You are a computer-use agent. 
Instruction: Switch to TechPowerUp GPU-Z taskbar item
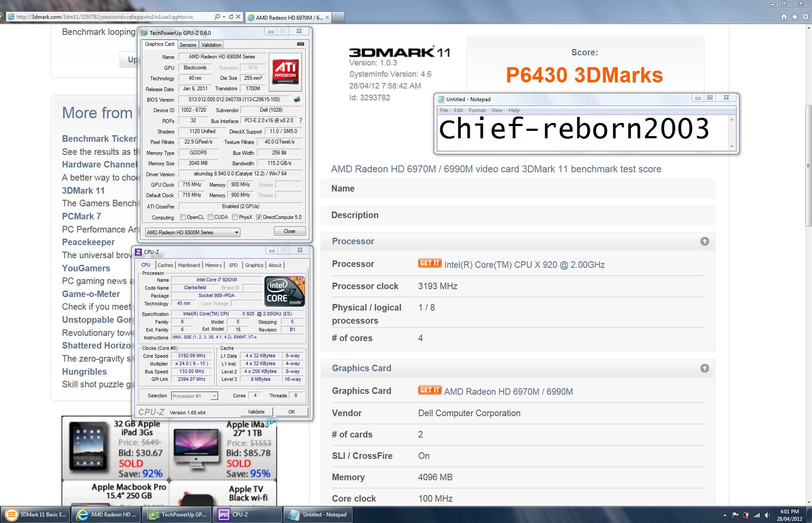coord(178,514)
